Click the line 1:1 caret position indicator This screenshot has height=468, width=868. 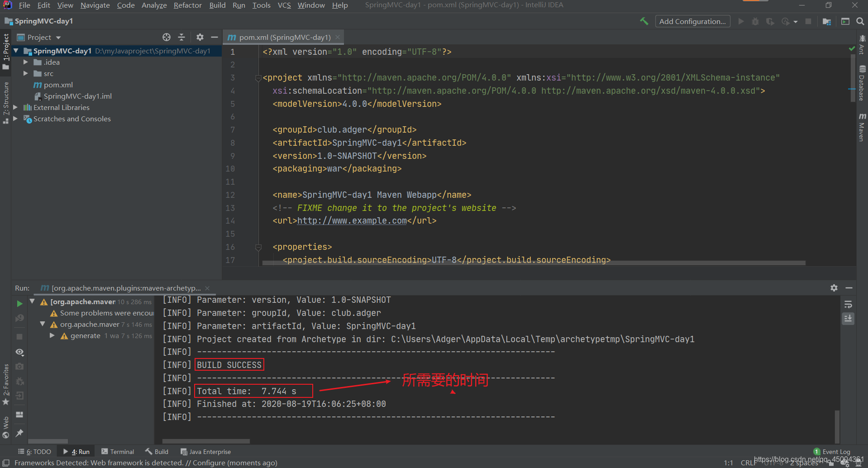[x=728, y=463]
